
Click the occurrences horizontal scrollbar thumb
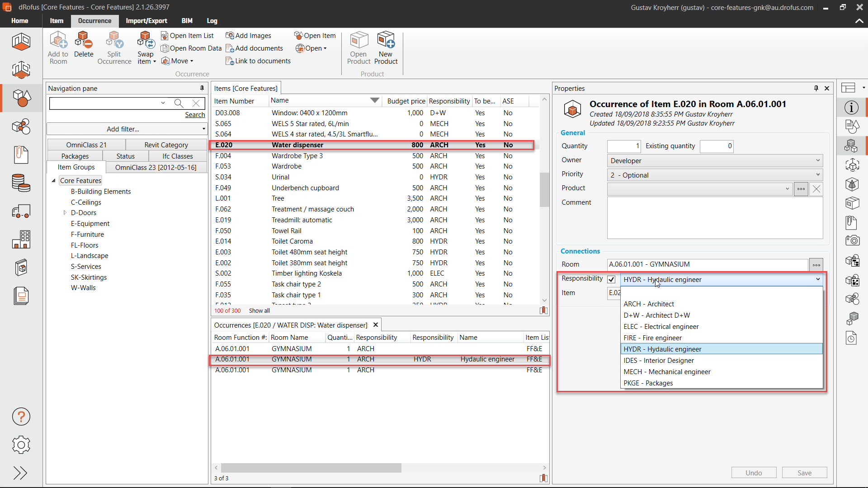point(311,468)
